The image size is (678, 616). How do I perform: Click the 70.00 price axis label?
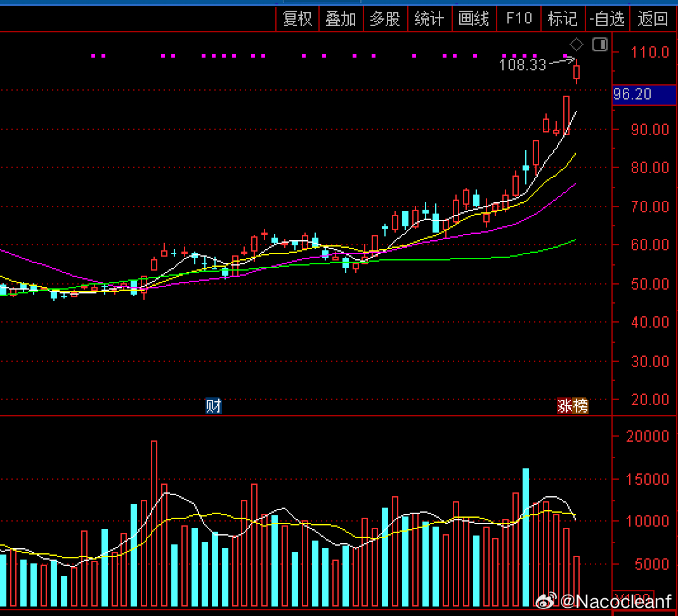pyautogui.click(x=650, y=207)
